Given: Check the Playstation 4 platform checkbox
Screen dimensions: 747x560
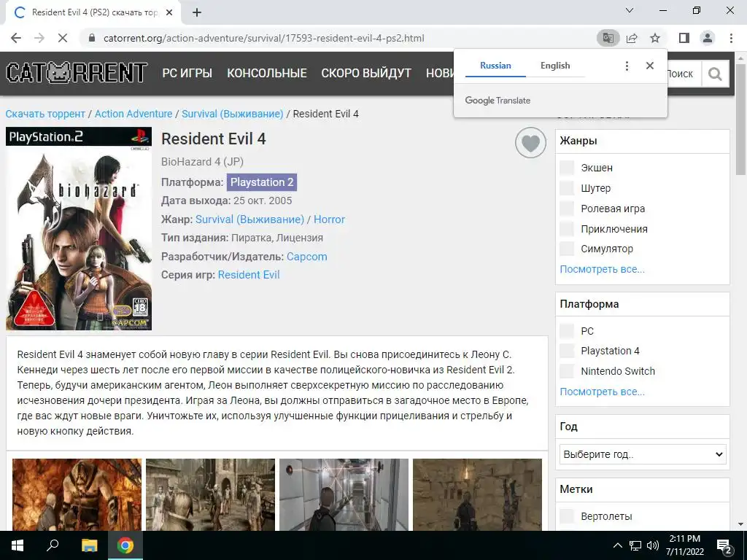Looking at the screenshot, I should click(566, 351).
